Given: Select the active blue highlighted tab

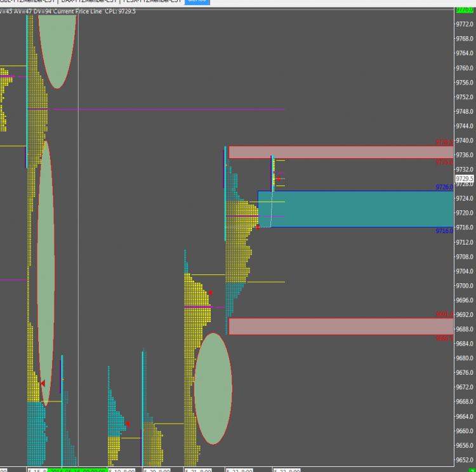Looking at the screenshot, I should [x=197, y=1].
